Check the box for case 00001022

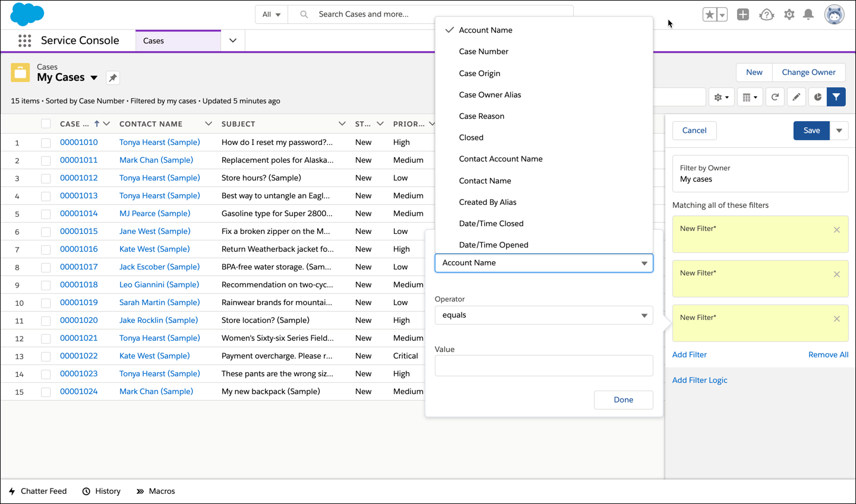click(x=46, y=356)
